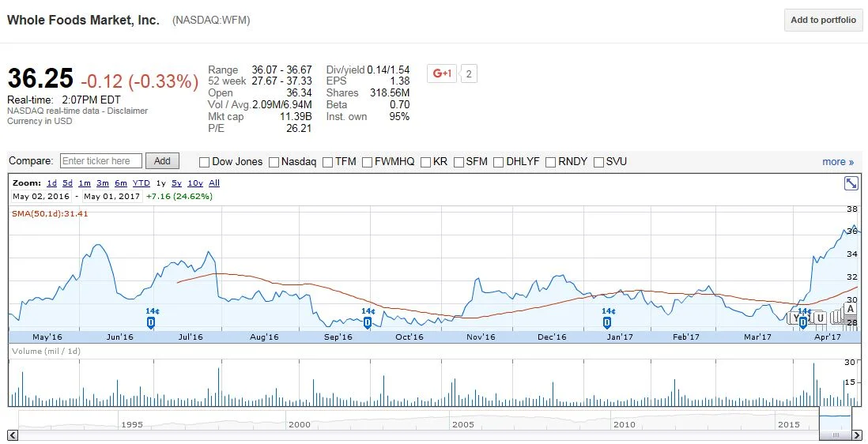Set chart zoom to 10y
Viewport: 868px width, 444px height.
coord(195,183)
